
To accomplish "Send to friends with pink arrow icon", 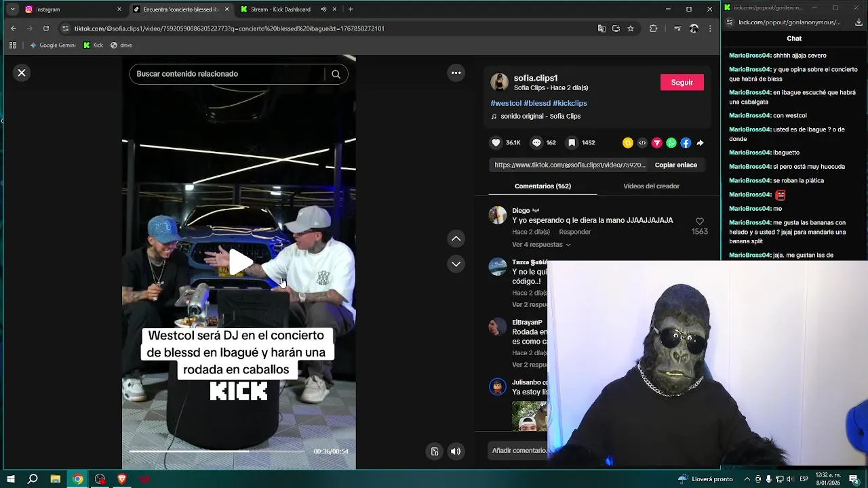I will click(656, 142).
